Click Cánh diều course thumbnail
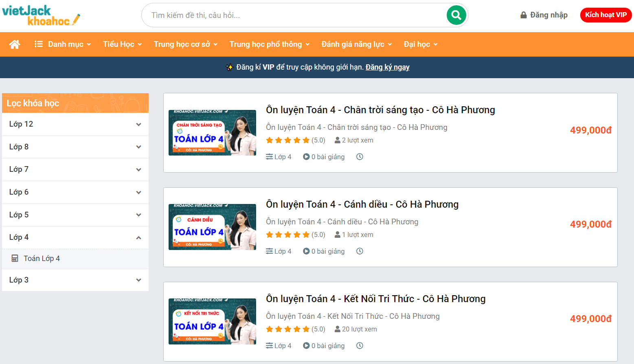The height and width of the screenshot is (364, 634). [212, 227]
